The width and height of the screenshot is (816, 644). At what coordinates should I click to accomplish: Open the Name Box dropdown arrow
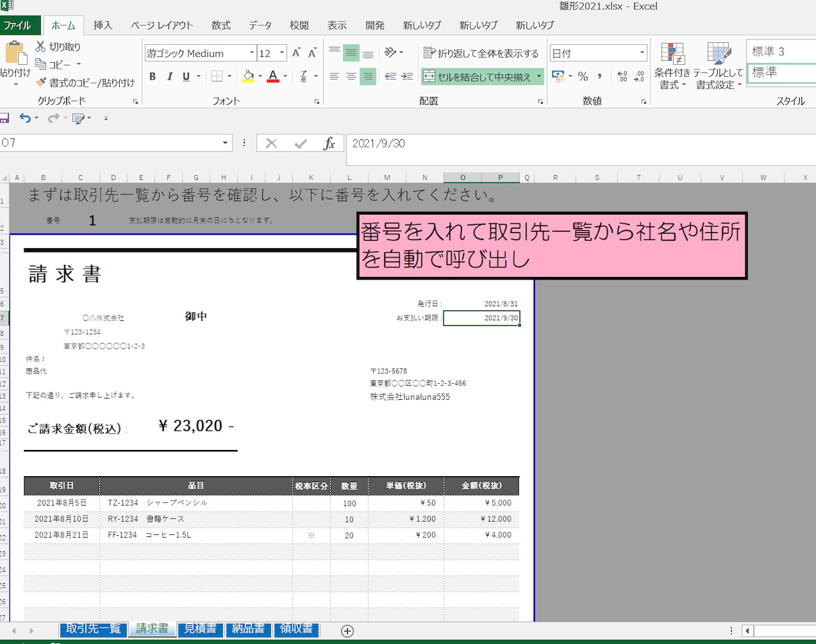pyautogui.click(x=225, y=143)
